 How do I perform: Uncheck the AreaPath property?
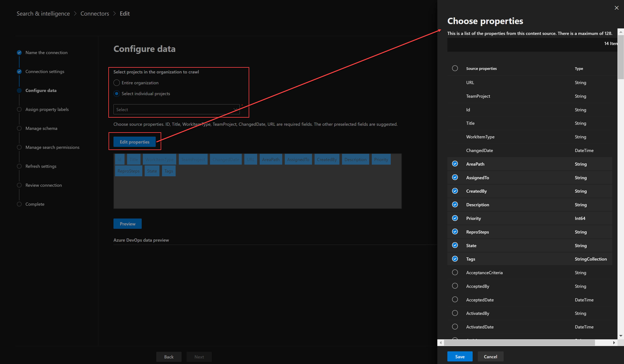pyautogui.click(x=455, y=164)
